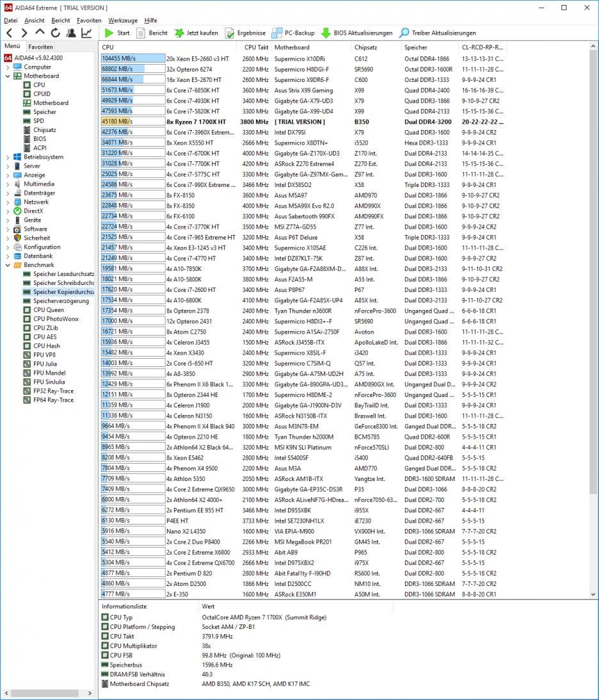Select the 8x Ryzen 7 1700X HT row
Screen dimensions: 599x700
303,122
